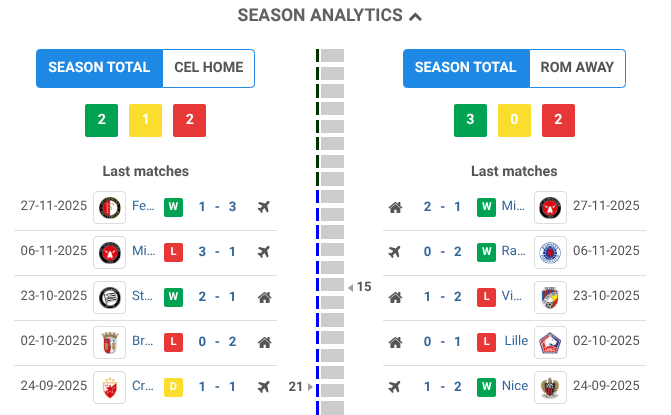Image resolution: width=671 pixels, height=415 pixels.
Task: Click the Lille club crest icon
Action: [x=550, y=342]
